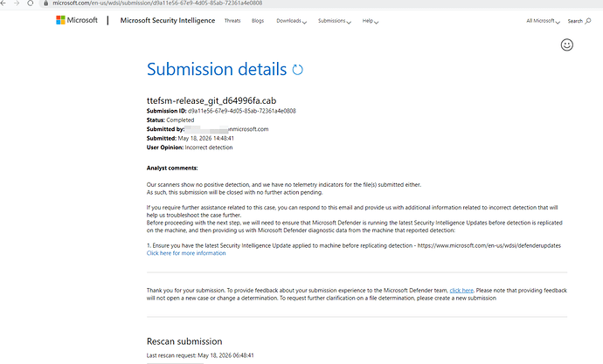Click the Submitted by email address
The image size is (603, 364).
[227, 129]
